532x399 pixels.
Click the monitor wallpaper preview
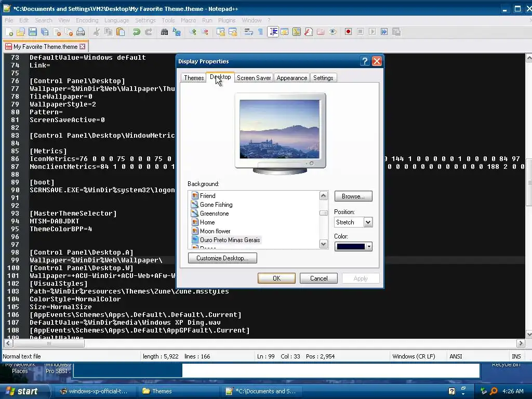coord(280,129)
